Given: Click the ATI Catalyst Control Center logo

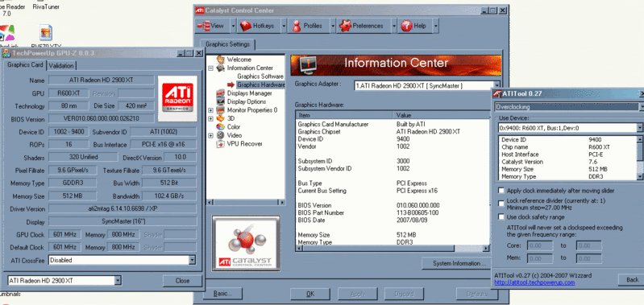Looking at the screenshot, I should (246, 243).
